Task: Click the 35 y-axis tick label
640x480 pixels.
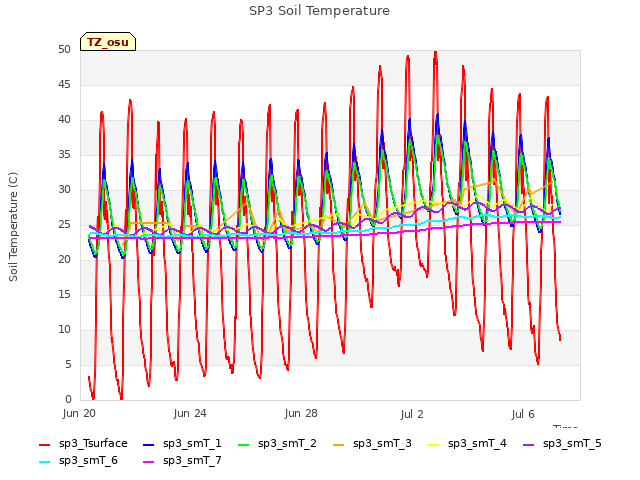Action: tap(64, 155)
